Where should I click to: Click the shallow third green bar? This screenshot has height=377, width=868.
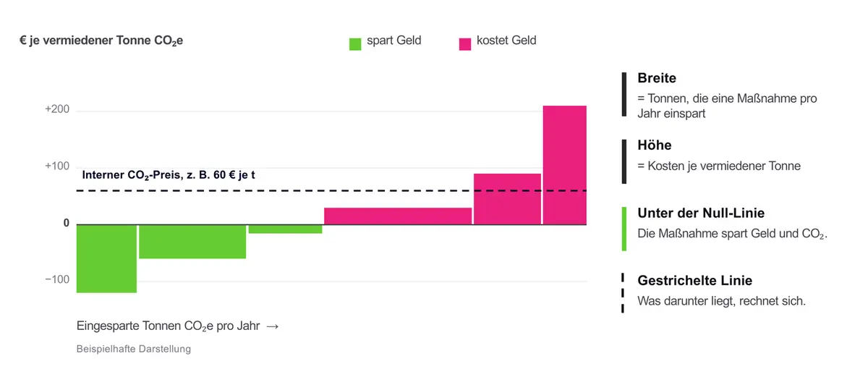[285, 229]
